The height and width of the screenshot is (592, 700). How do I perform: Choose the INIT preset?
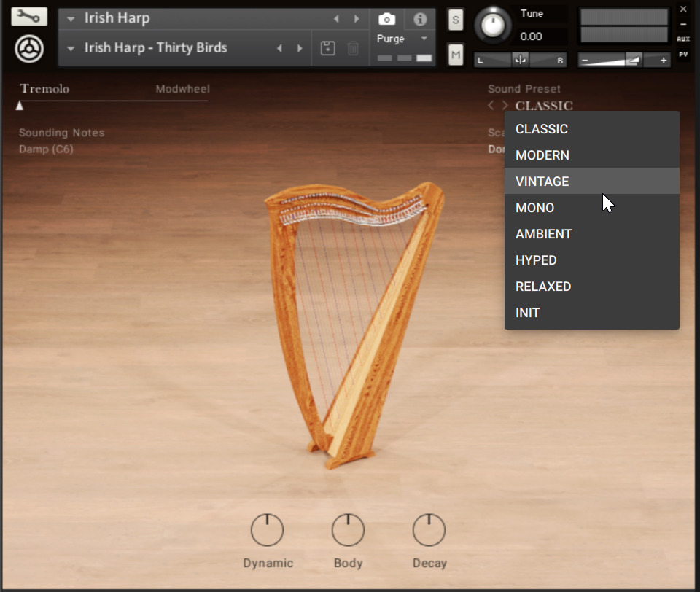[x=591, y=313]
